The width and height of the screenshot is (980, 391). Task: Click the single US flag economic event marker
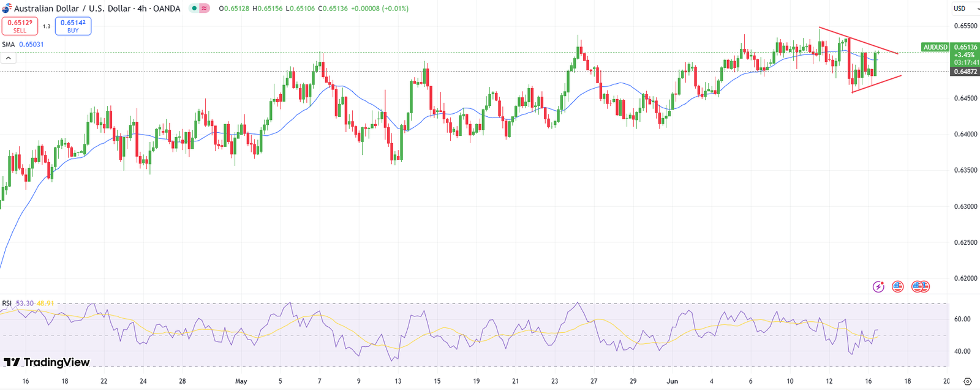(898, 286)
